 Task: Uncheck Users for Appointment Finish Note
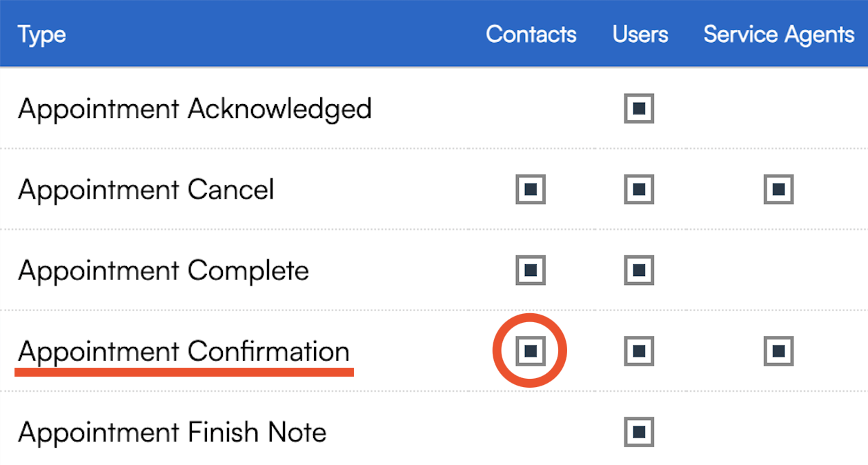(x=639, y=433)
